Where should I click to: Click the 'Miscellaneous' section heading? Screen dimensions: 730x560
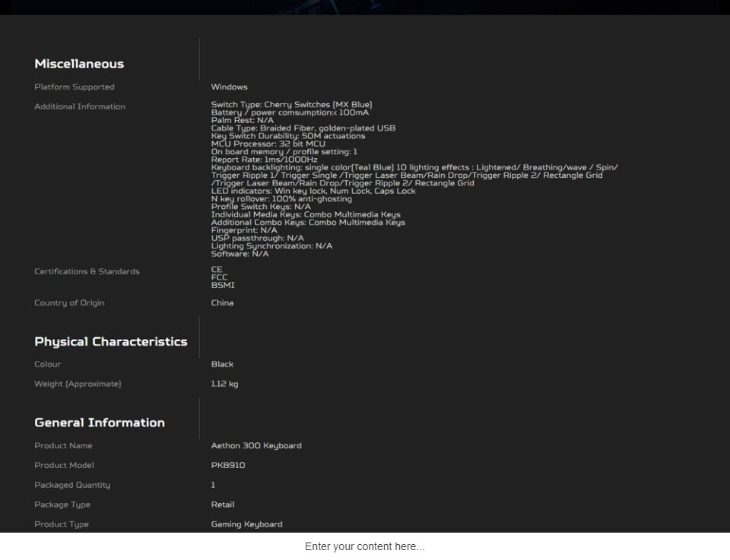[79, 64]
